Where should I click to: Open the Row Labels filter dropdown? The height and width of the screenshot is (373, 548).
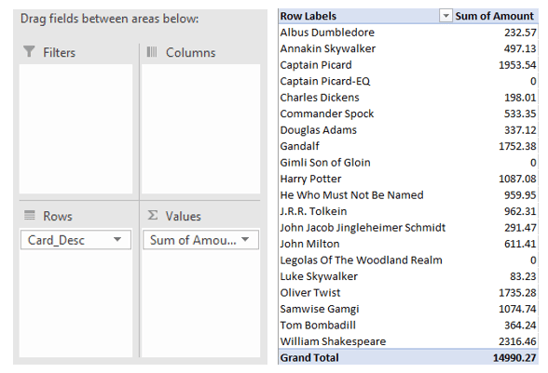446,16
